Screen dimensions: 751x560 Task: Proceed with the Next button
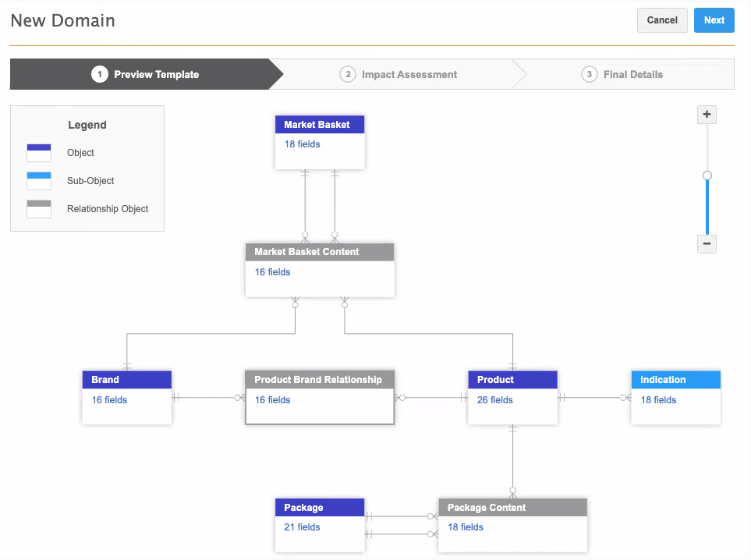click(714, 20)
